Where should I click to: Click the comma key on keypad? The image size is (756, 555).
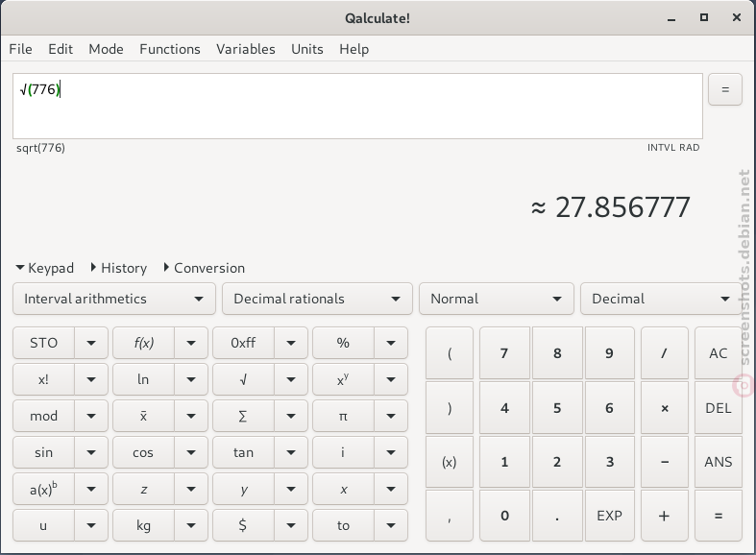450,516
